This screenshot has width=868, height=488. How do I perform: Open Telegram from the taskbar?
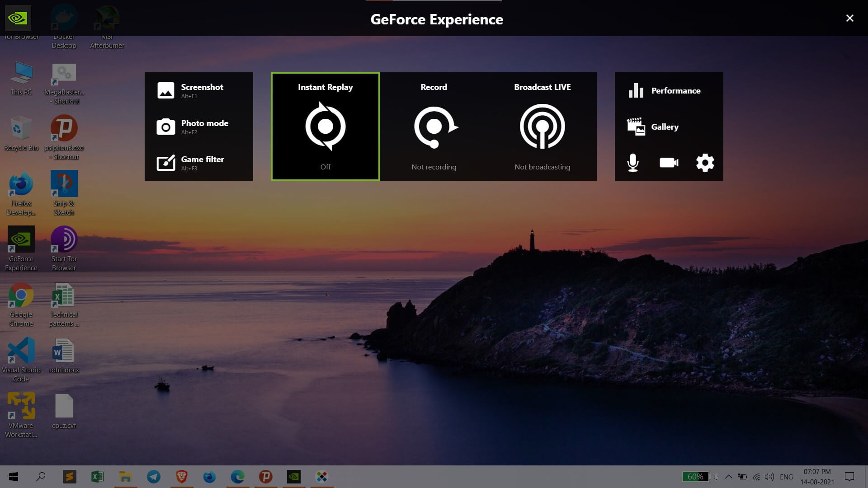point(154,477)
